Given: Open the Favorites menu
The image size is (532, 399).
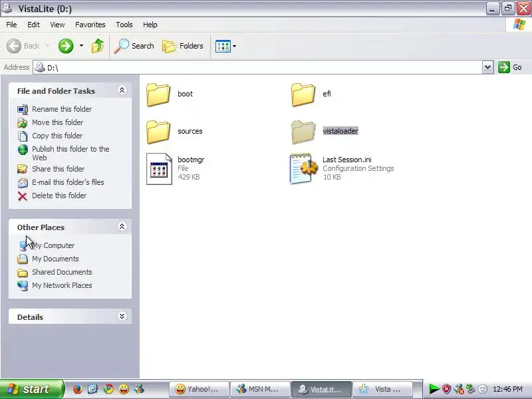Looking at the screenshot, I should (90, 25).
